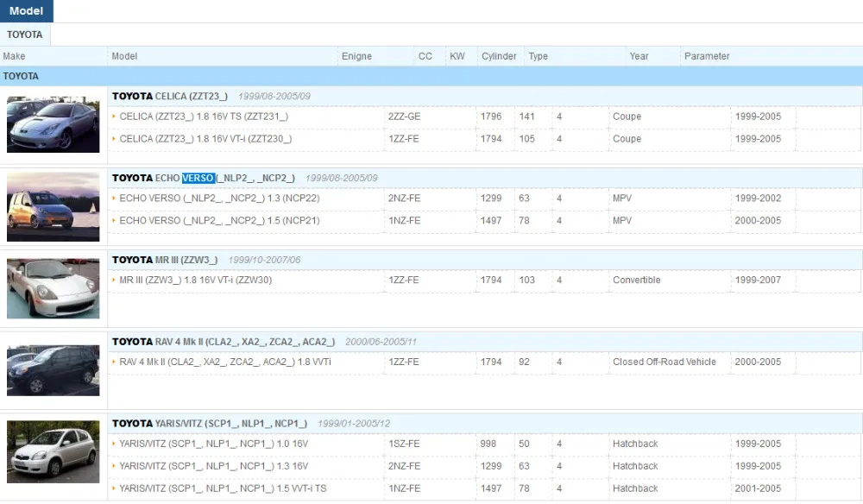Open the RAV 4 Mk II thumbnail

click(x=54, y=370)
